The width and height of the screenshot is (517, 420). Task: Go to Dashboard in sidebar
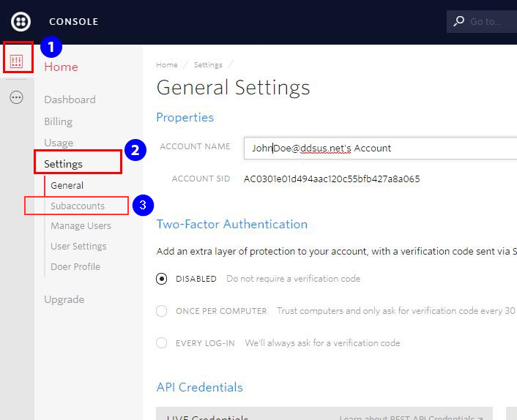(70, 100)
